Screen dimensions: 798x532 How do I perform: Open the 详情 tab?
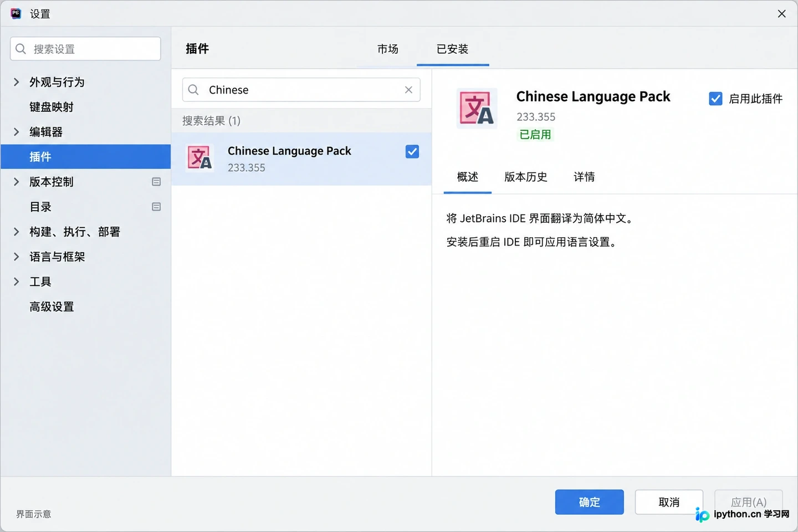(x=584, y=177)
